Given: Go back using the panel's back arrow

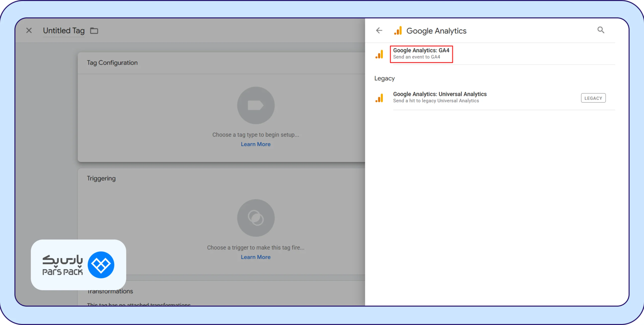Looking at the screenshot, I should coord(379,30).
